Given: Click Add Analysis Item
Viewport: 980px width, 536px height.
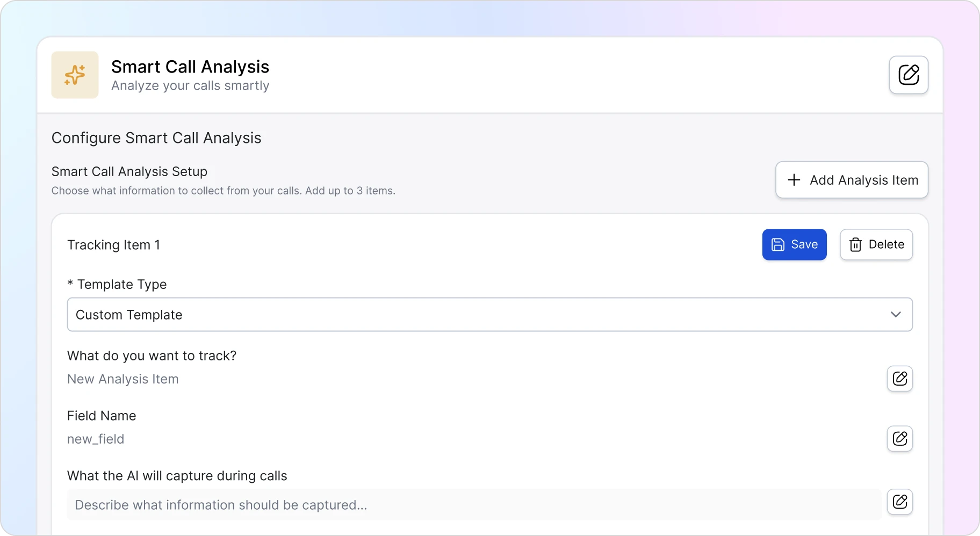Looking at the screenshot, I should pos(852,179).
